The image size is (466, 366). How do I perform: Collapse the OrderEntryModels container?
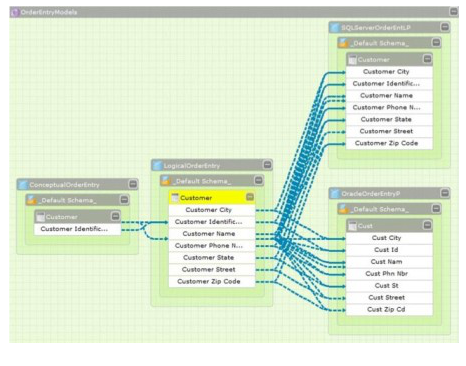pyautogui.click(x=454, y=12)
